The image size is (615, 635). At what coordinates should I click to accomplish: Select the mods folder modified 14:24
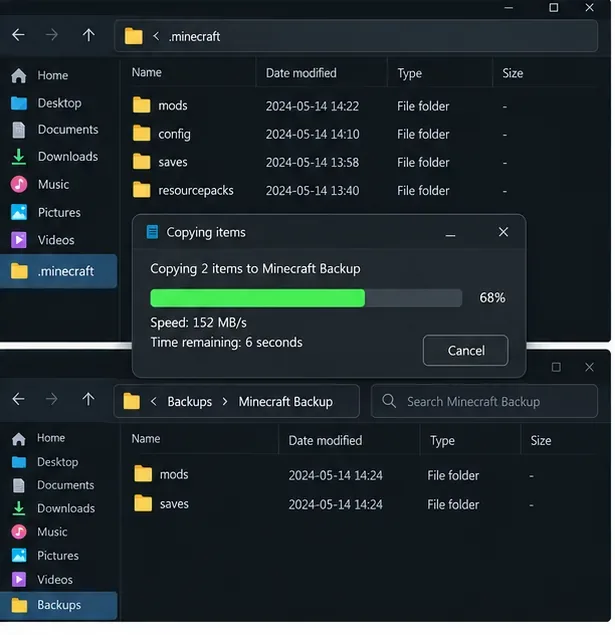coord(161,474)
